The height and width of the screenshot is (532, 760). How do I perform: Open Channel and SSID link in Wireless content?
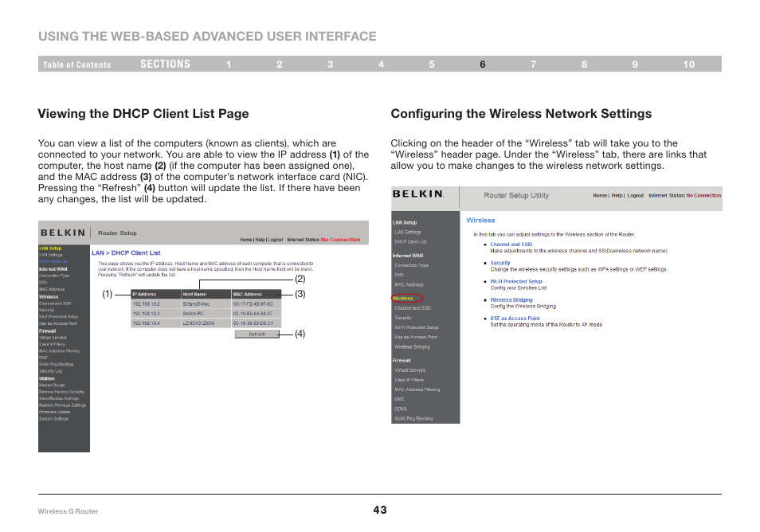[x=511, y=244]
